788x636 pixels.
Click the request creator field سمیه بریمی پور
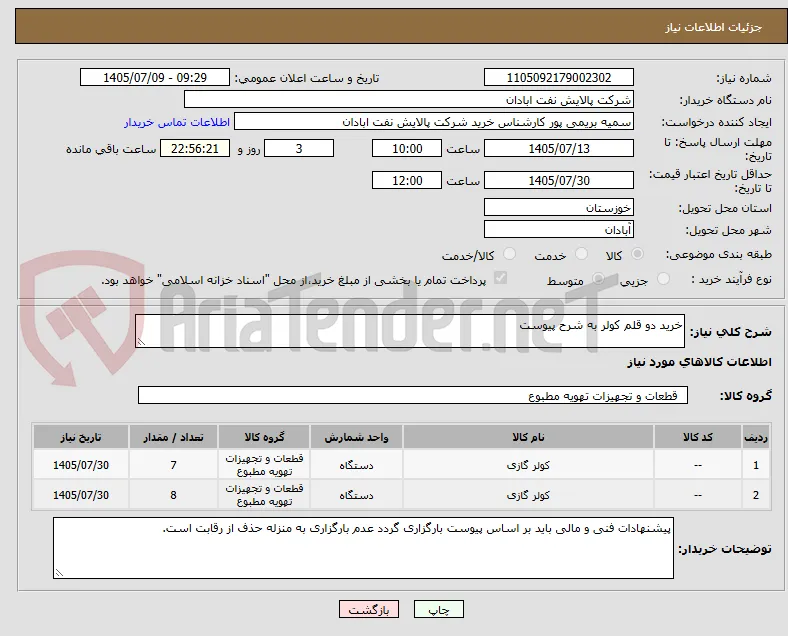coord(434,122)
